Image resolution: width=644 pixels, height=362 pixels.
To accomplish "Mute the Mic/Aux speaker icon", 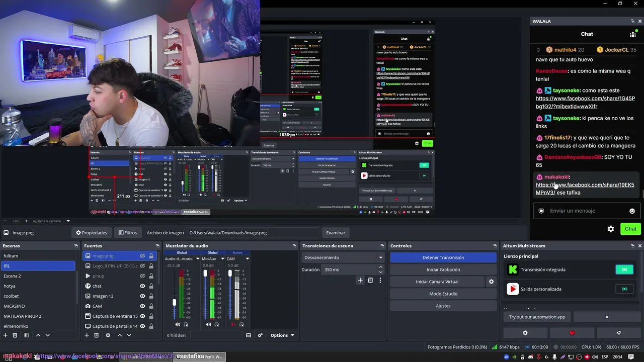I will (209, 325).
